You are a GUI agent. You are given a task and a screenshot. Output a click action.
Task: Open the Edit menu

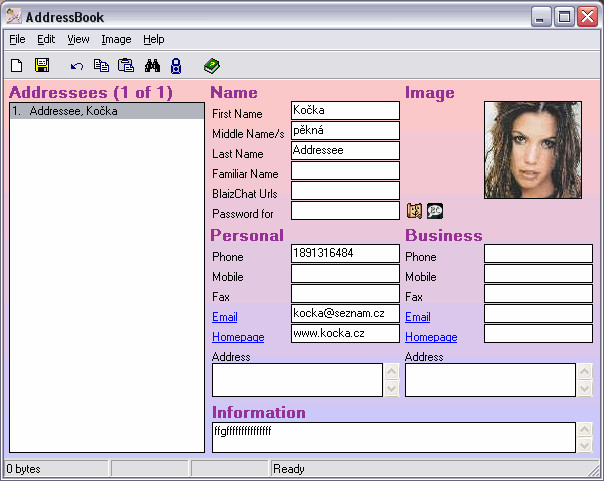tap(46, 39)
